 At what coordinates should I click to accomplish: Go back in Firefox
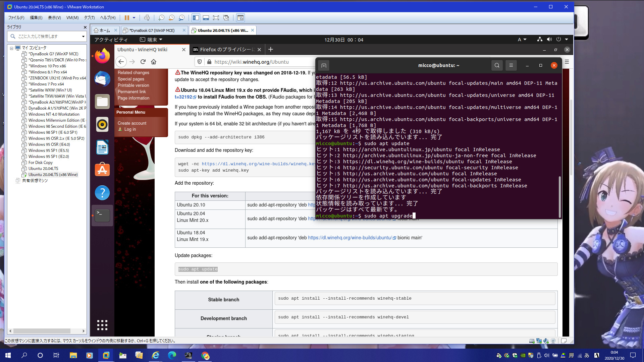121,62
